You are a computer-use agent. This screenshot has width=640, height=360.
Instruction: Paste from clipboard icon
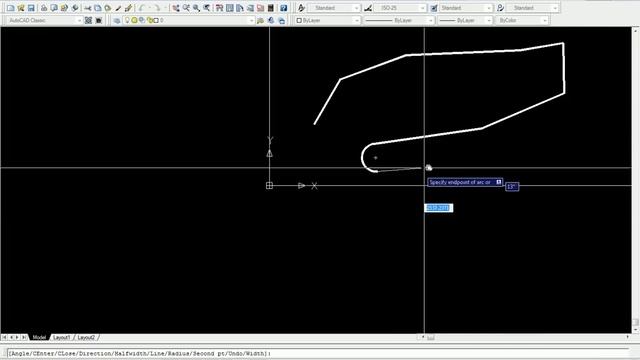(108, 8)
